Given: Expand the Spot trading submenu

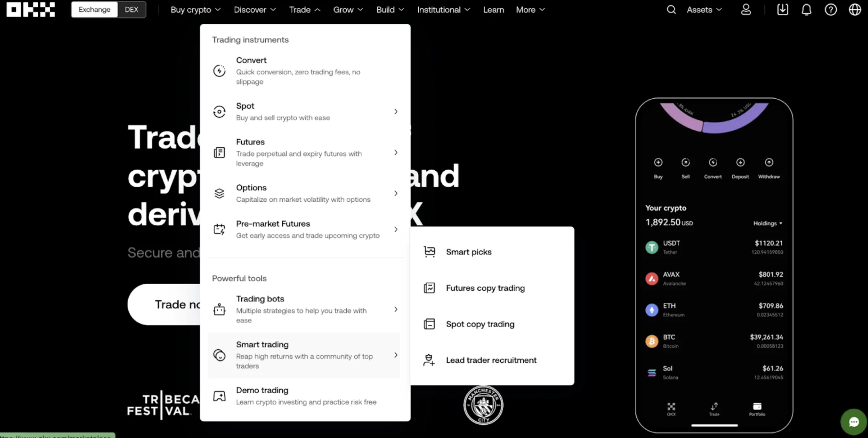Looking at the screenshot, I should click(x=396, y=111).
